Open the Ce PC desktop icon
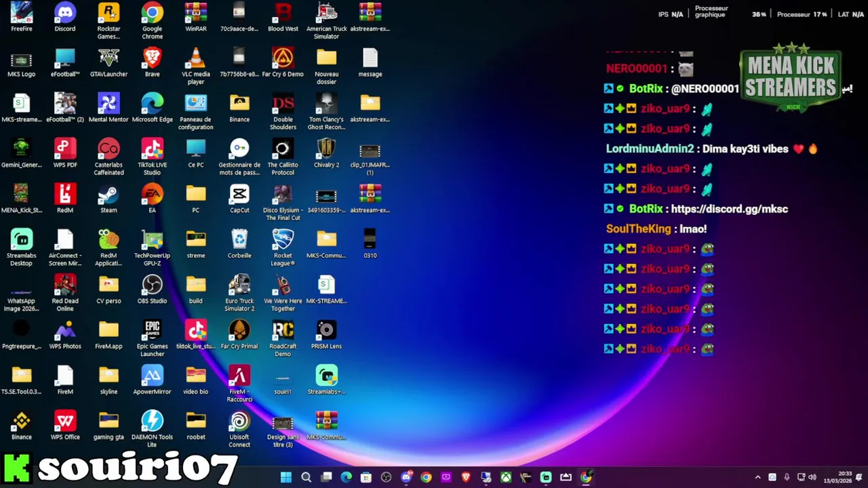 (x=196, y=153)
